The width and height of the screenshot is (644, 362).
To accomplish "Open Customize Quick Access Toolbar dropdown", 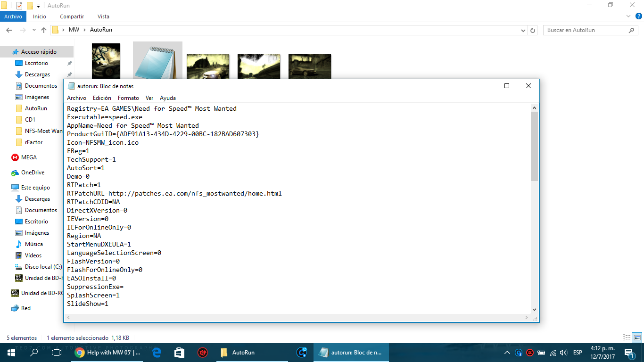I will tap(38, 6).
